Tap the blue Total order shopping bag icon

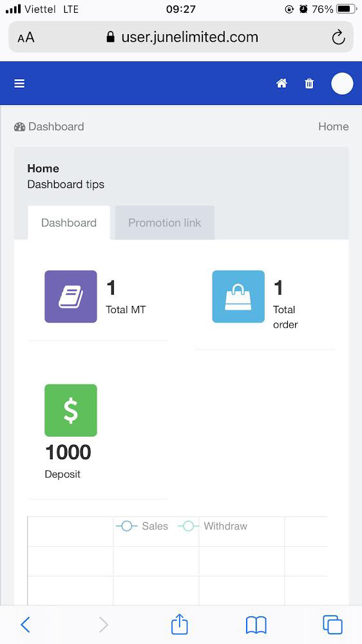[x=238, y=296]
